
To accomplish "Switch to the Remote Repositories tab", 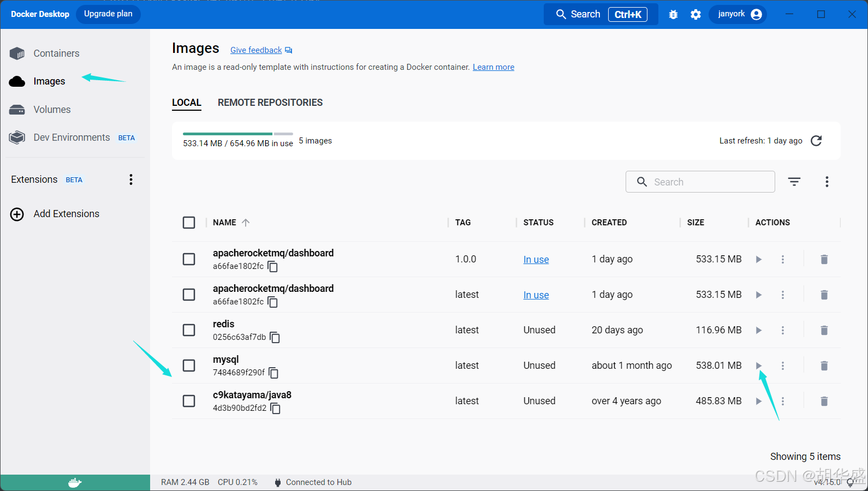I will (270, 103).
